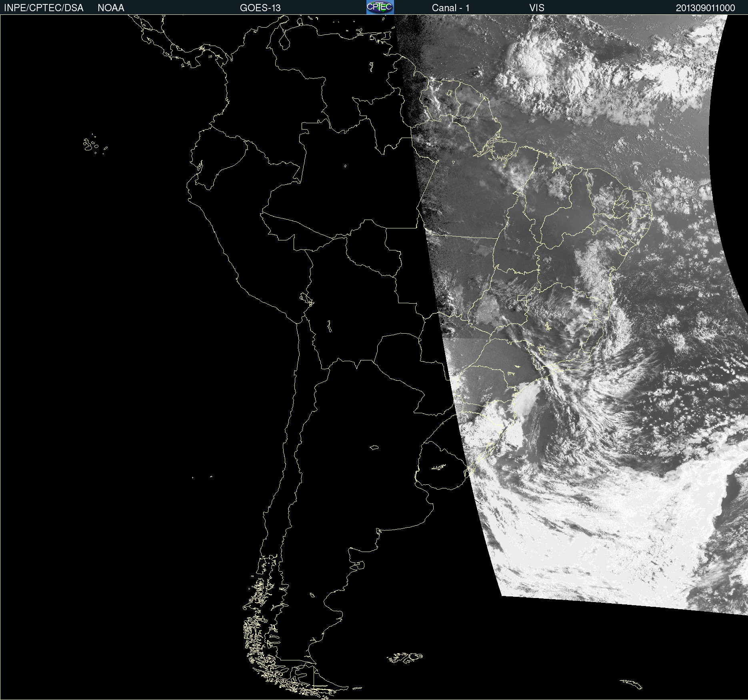748x700 pixels.
Task: Select the VIS band label
Action: (537, 8)
